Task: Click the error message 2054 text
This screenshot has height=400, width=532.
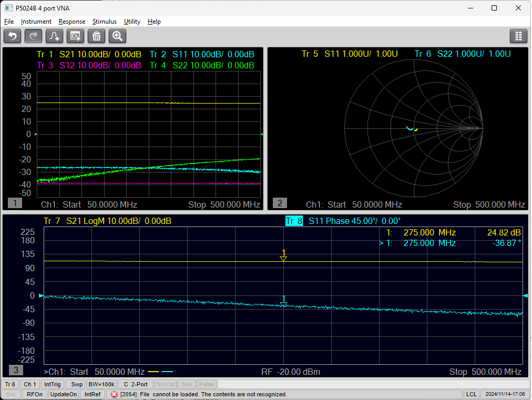Action: point(203,394)
